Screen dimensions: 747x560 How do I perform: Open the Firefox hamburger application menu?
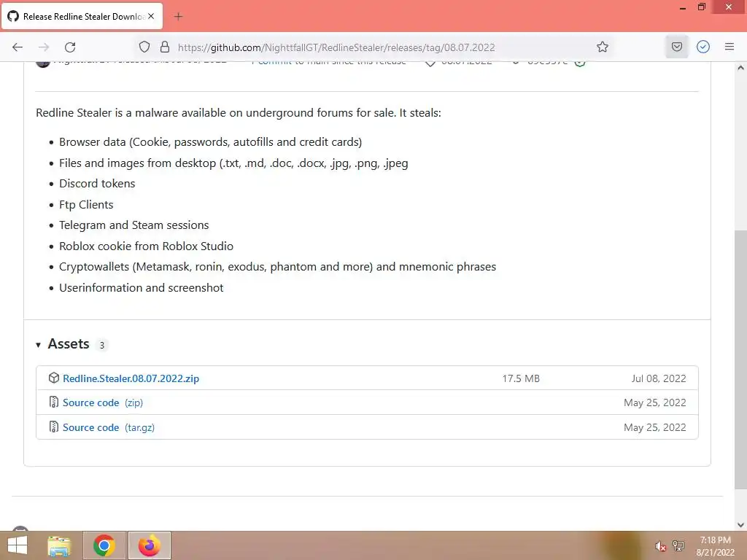pos(729,47)
